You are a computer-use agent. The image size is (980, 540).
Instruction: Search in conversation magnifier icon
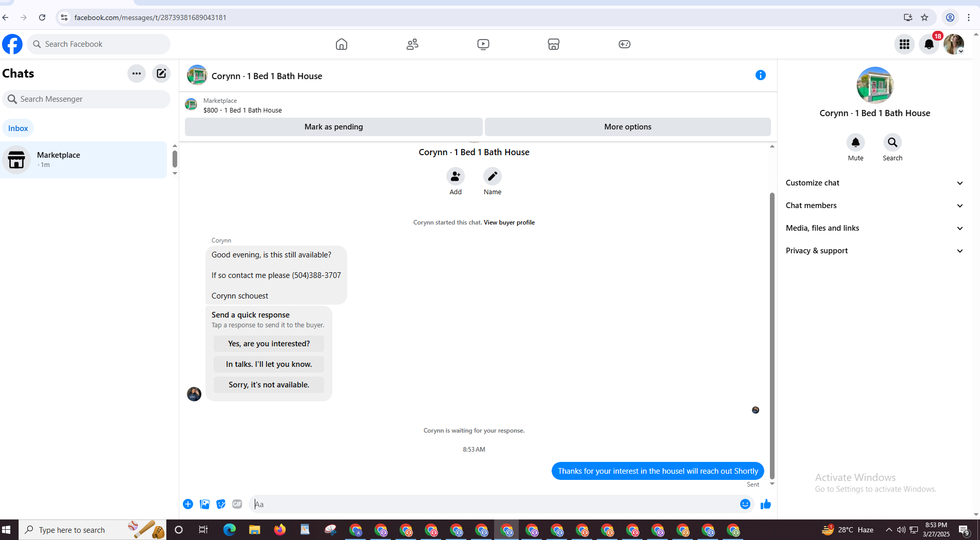tap(893, 142)
